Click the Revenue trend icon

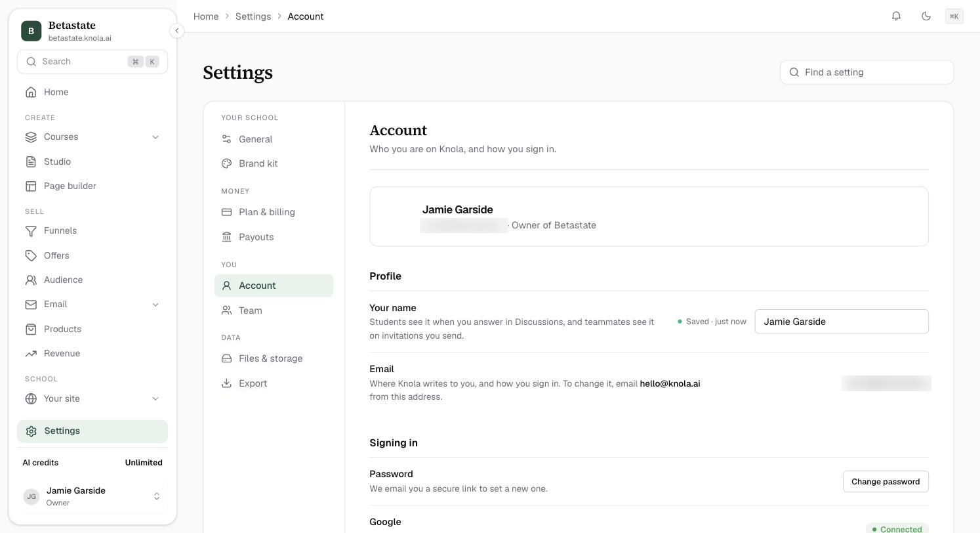tap(31, 353)
